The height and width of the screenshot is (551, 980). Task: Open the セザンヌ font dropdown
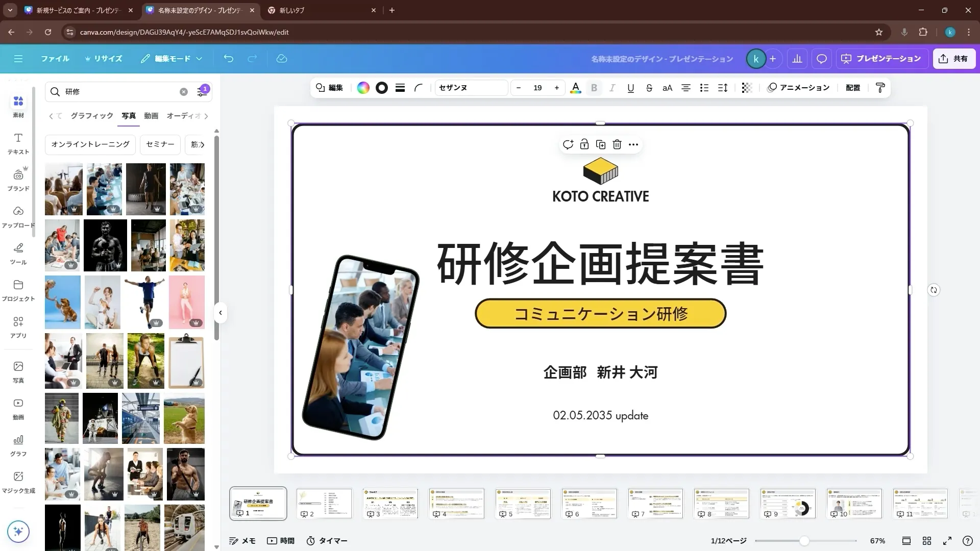pos(471,87)
